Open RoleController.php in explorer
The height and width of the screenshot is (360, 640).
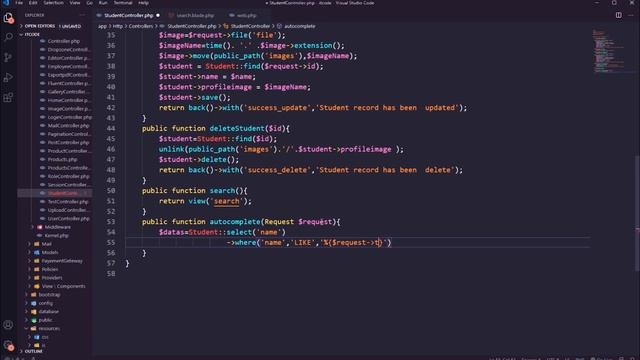coord(68,176)
